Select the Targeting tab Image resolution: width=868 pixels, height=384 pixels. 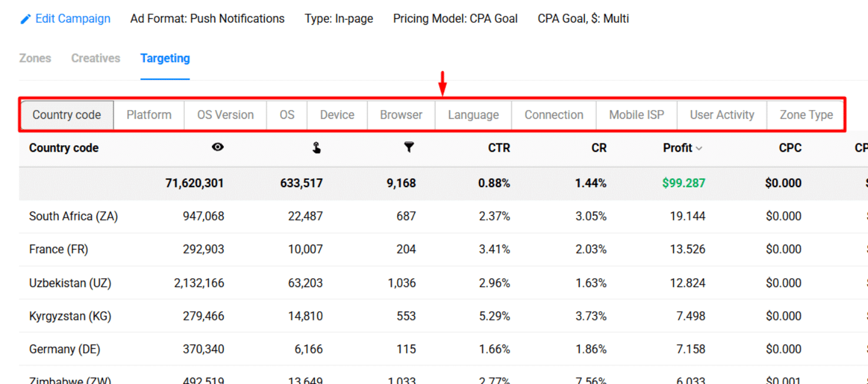click(x=165, y=58)
